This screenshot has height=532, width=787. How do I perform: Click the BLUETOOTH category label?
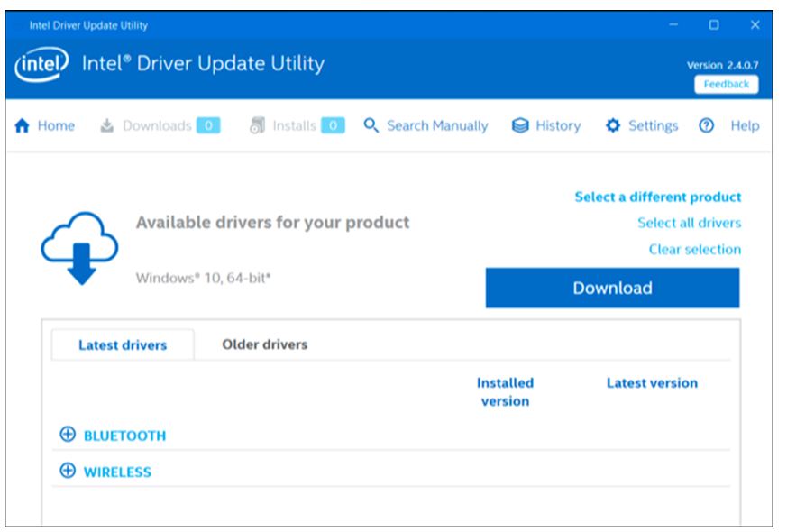(x=124, y=436)
